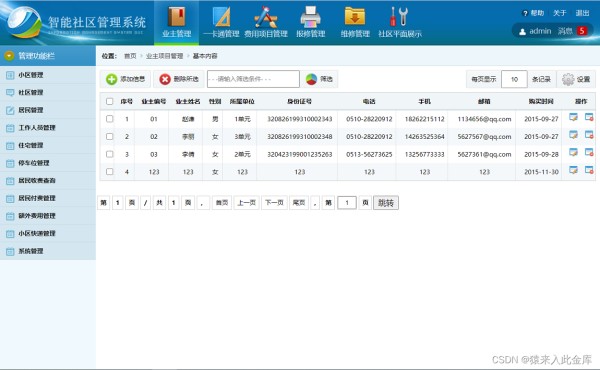The image size is (600, 370).
Task: Click the admin username text
Action: [x=540, y=31]
